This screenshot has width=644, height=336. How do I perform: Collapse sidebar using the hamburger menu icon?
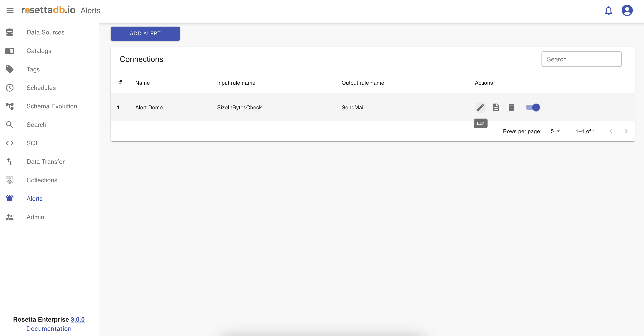point(10,10)
